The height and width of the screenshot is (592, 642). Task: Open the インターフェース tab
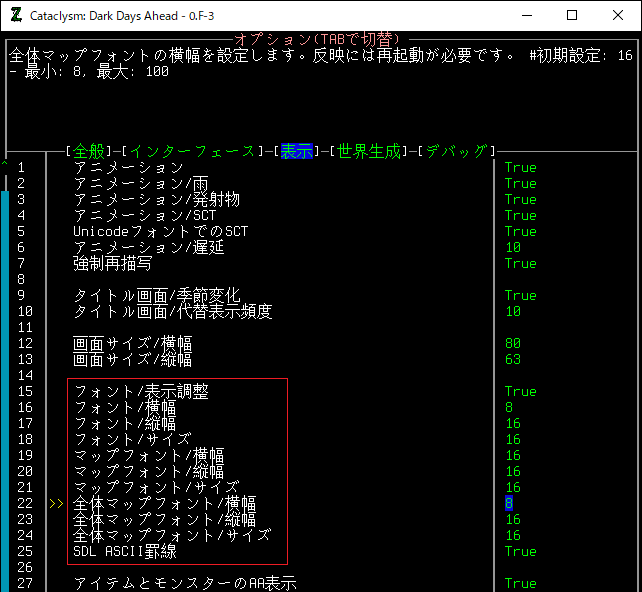193,151
